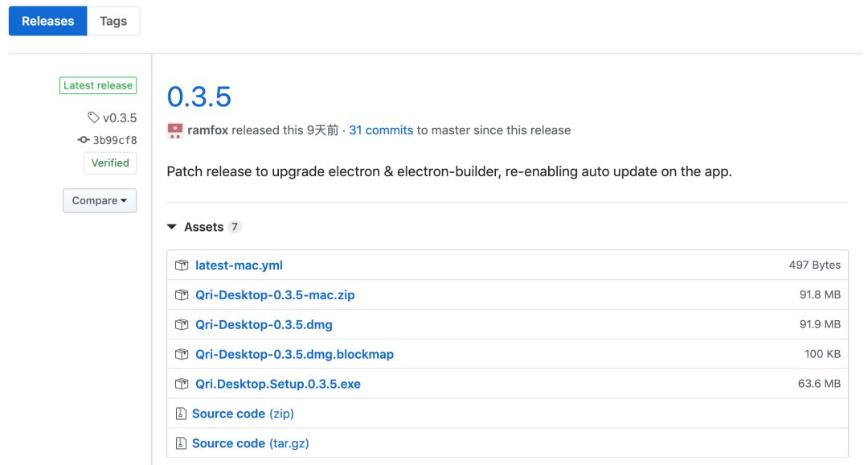
Task: Open commit 3b99cf8
Action: pos(115,140)
